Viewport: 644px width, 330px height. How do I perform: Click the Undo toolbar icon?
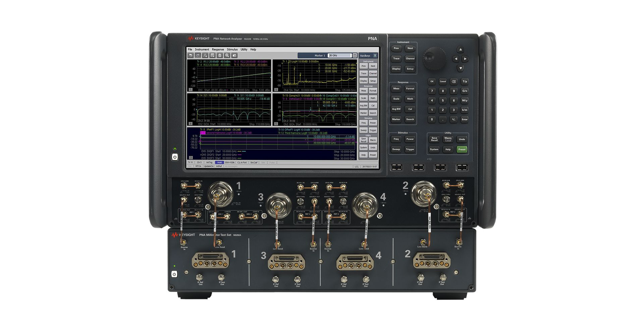pos(191,55)
